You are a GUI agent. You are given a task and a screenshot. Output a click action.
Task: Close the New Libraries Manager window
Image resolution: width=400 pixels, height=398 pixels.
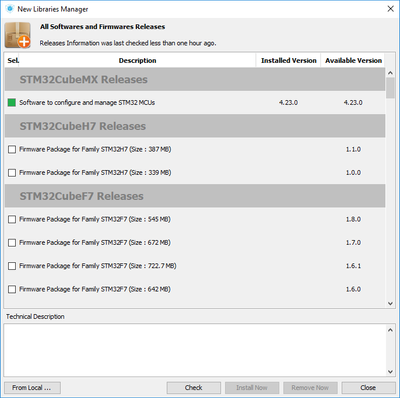click(x=391, y=9)
